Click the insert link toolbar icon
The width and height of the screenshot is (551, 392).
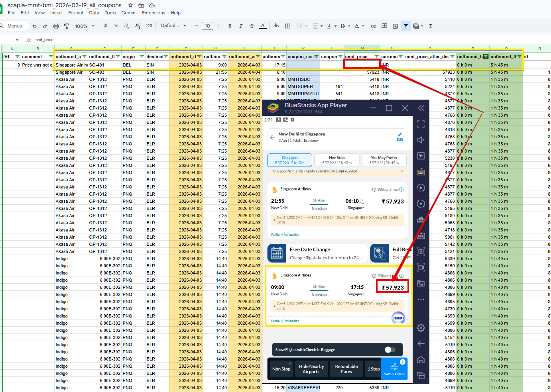pyautogui.click(x=374, y=26)
